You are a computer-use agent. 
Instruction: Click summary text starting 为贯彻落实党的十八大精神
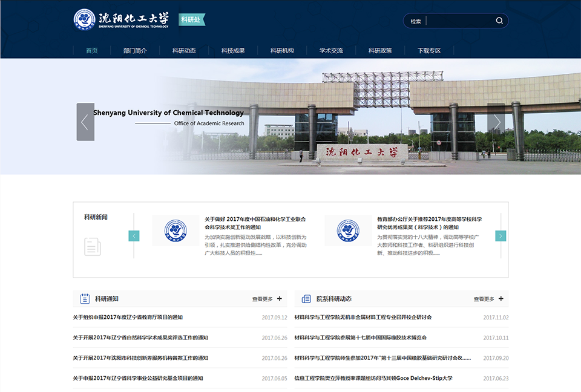pos(428,245)
